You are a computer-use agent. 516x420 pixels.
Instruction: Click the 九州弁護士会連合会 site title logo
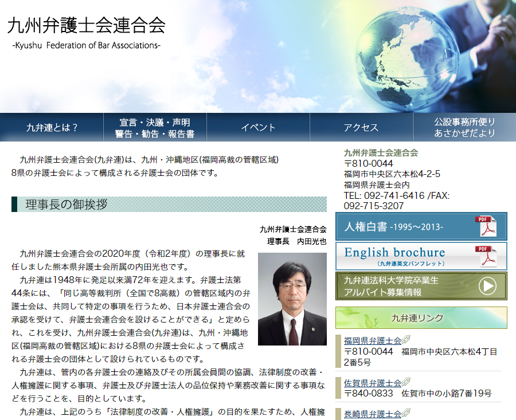click(x=86, y=26)
